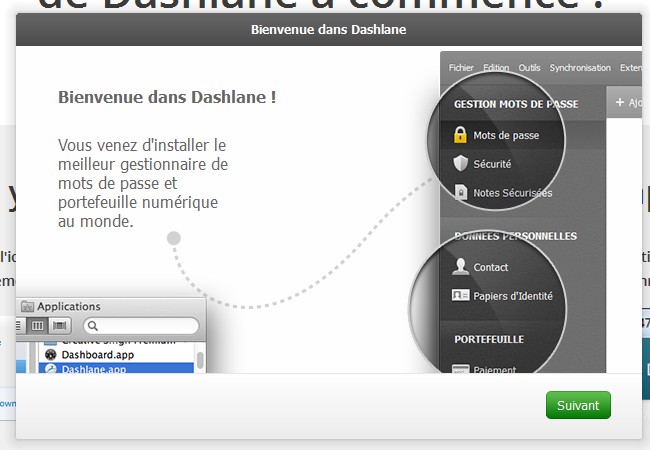
Task: Click the Dashboard.app gauge icon
Action: [x=51, y=355]
